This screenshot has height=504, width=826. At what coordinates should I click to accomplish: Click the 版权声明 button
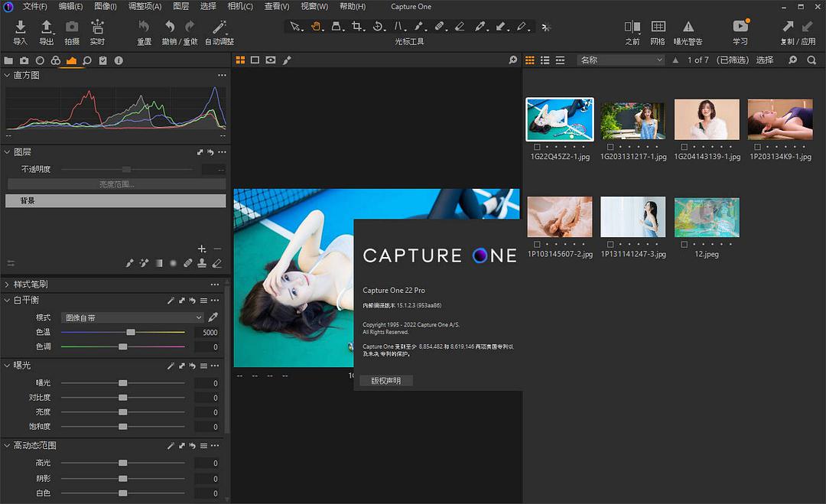tap(386, 381)
